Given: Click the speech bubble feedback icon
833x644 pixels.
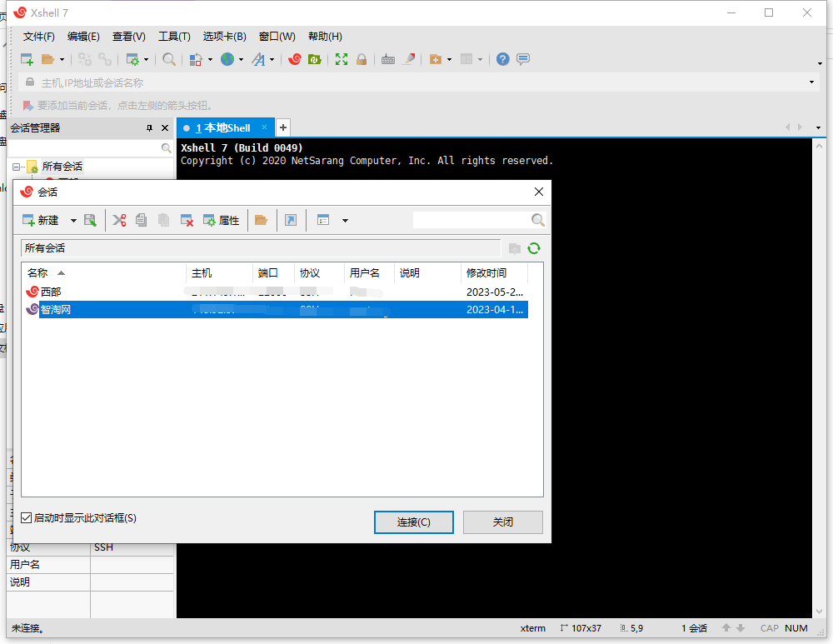Looking at the screenshot, I should coord(523,59).
